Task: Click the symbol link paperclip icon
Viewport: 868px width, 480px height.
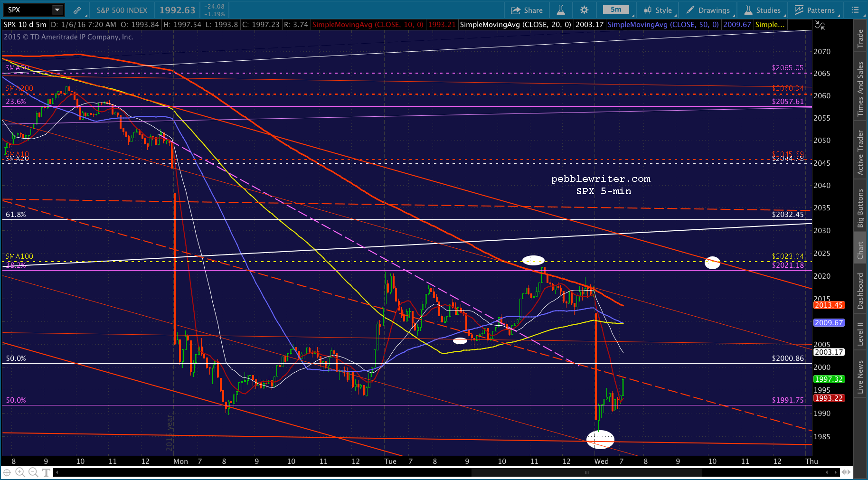Action: (x=77, y=10)
